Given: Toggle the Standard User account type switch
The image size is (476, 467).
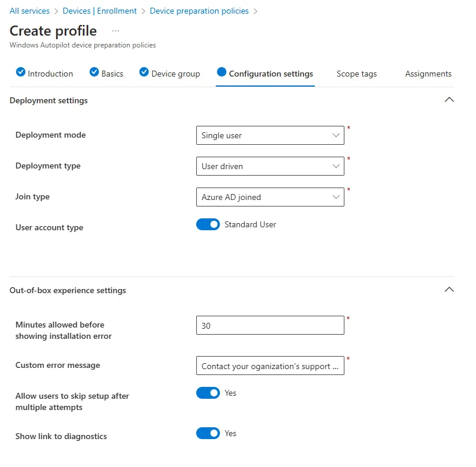Looking at the screenshot, I should [x=208, y=225].
